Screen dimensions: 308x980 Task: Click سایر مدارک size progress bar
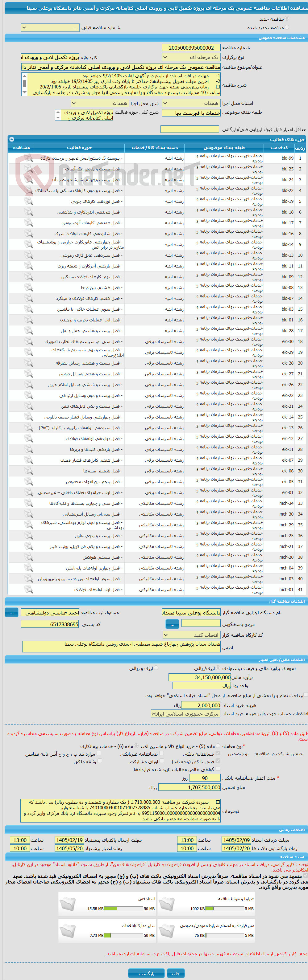pos(123,935)
